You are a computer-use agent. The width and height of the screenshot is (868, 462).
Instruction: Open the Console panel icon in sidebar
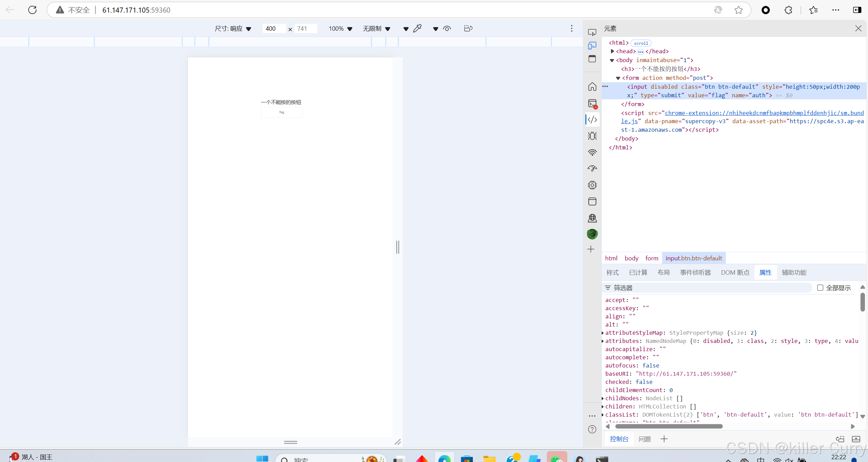592,103
